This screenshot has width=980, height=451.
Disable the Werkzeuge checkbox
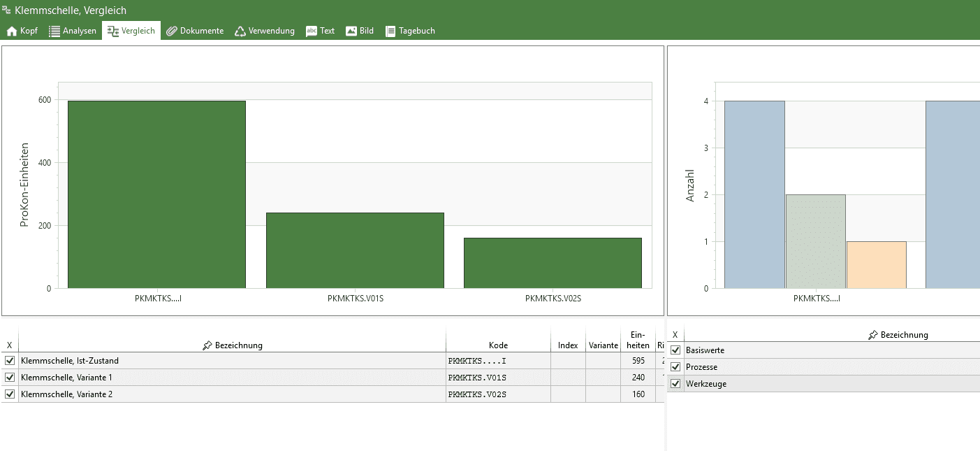pyautogui.click(x=675, y=384)
